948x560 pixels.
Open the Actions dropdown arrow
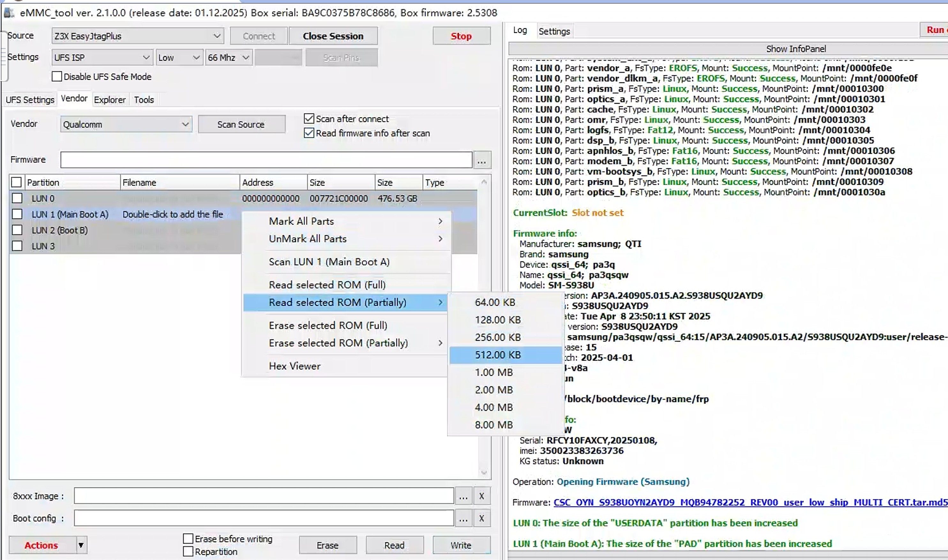81,545
